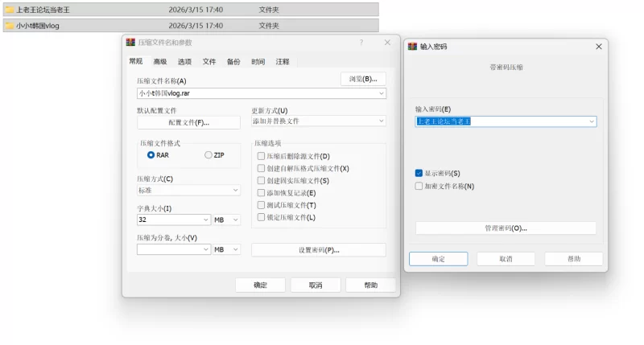The height and width of the screenshot is (345, 644).
Task: Open the 压缩方式 标准 dropdown
Action: [188, 191]
